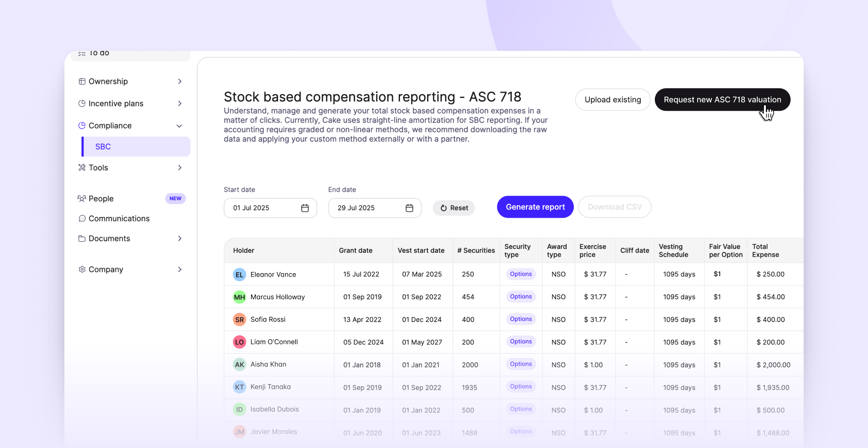
Task: Click the Company gear icon
Action: point(82,269)
